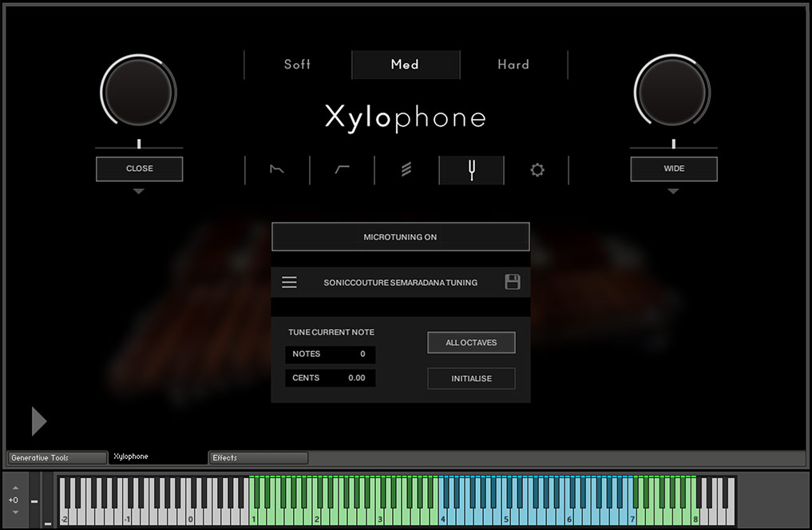The width and height of the screenshot is (812, 530).
Task: Click the stacked layers icon
Action: (406, 169)
